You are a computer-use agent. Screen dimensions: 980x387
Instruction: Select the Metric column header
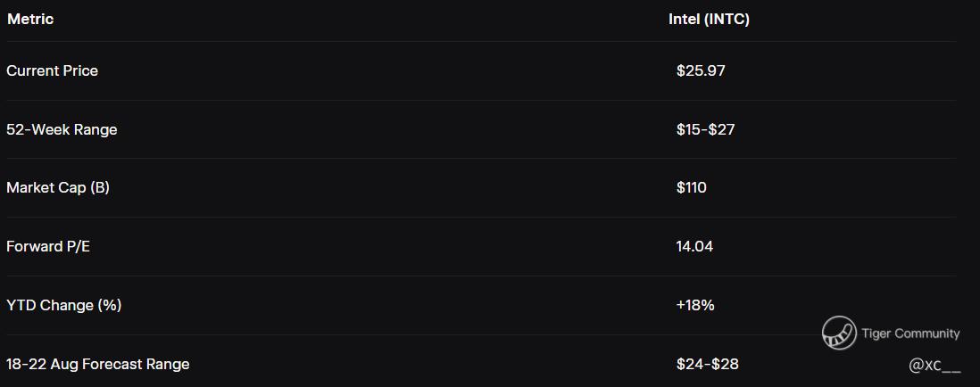[x=30, y=20]
